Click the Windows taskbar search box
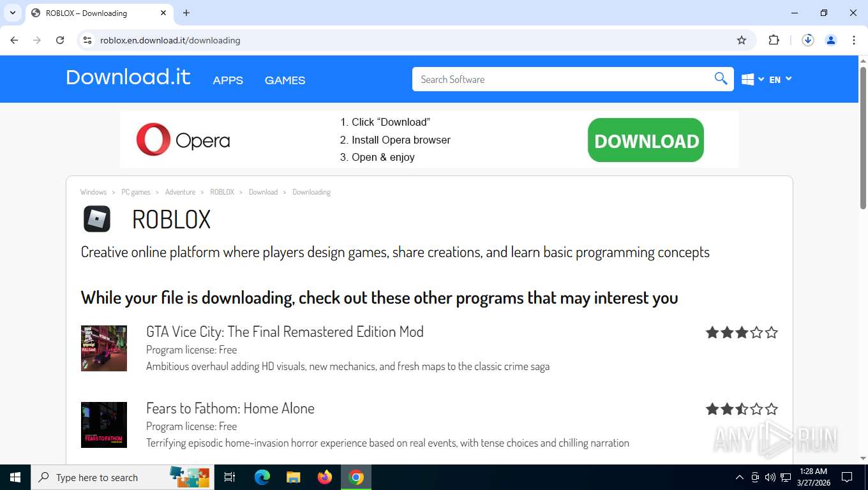 tap(123, 477)
